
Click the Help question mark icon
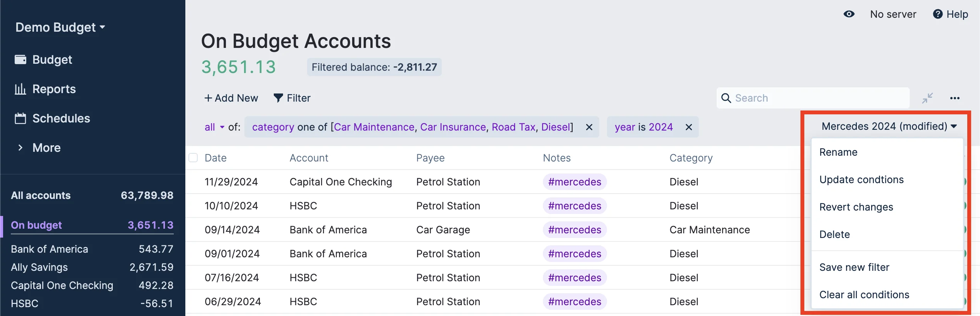pyautogui.click(x=938, y=14)
